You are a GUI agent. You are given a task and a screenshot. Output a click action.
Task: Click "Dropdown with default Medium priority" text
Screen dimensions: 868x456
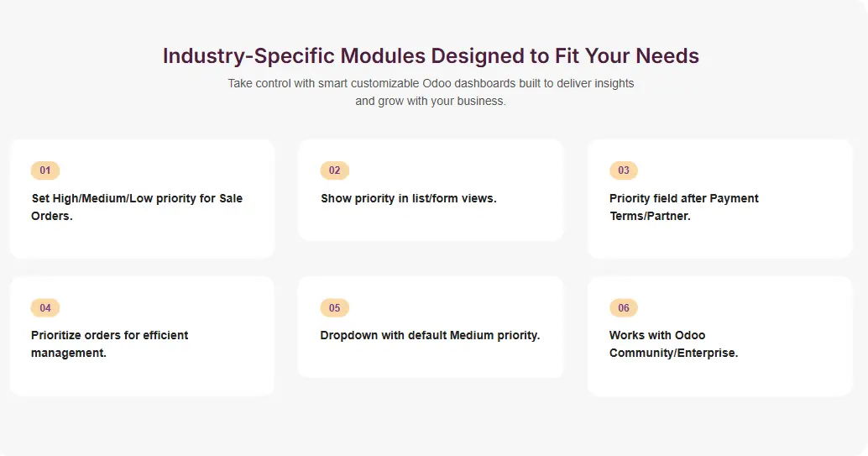430,335
